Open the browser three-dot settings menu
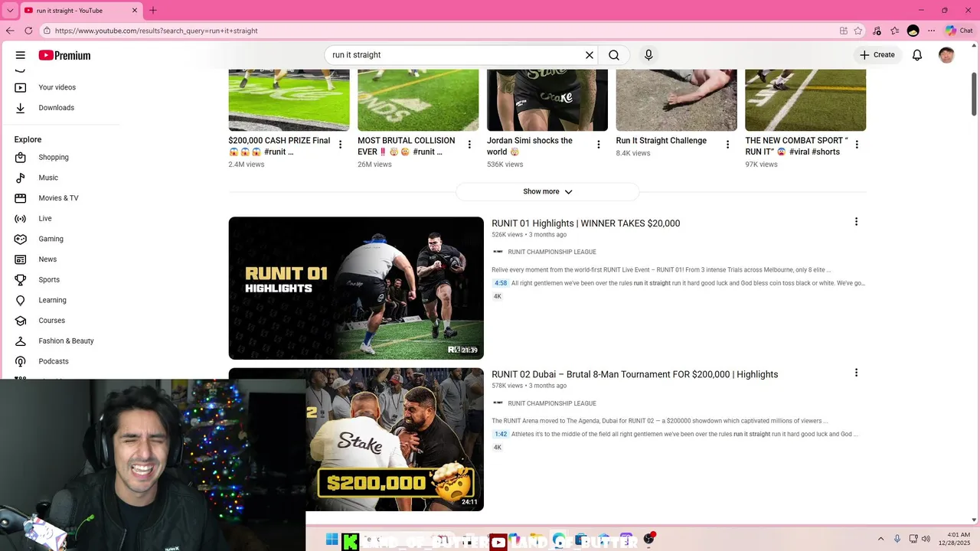Image resolution: width=980 pixels, height=551 pixels. point(931,31)
